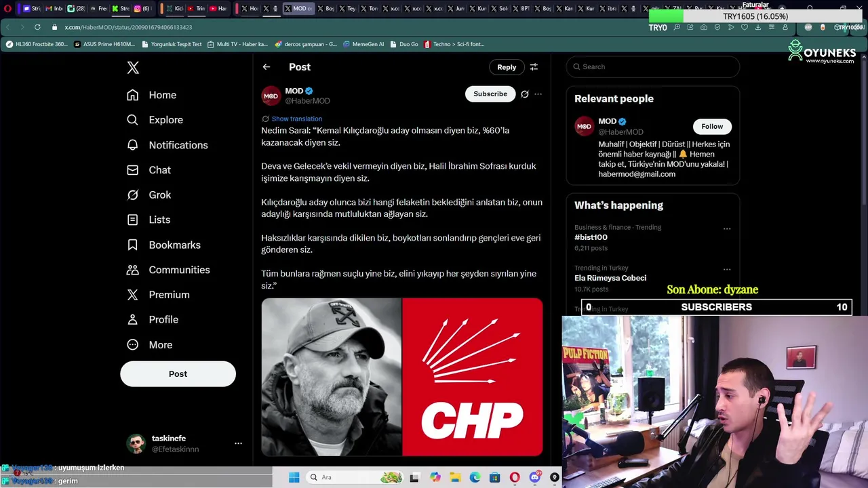The width and height of the screenshot is (868, 488).
Task: Click the taskinefe account avatar
Action: (136, 444)
